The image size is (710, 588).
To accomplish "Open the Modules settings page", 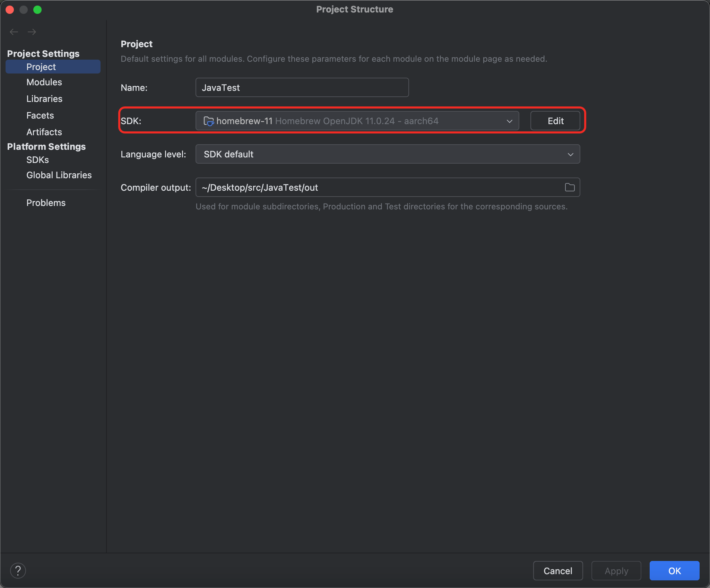I will click(x=44, y=82).
